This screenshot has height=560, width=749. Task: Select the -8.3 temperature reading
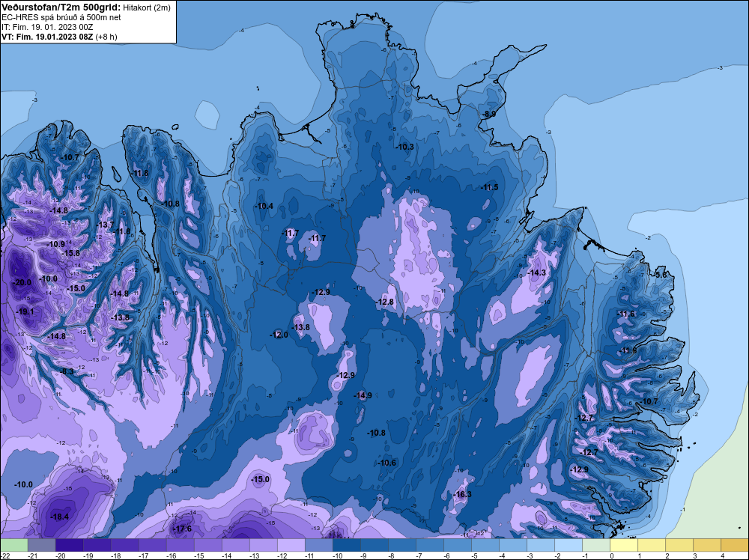tap(67, 371)
